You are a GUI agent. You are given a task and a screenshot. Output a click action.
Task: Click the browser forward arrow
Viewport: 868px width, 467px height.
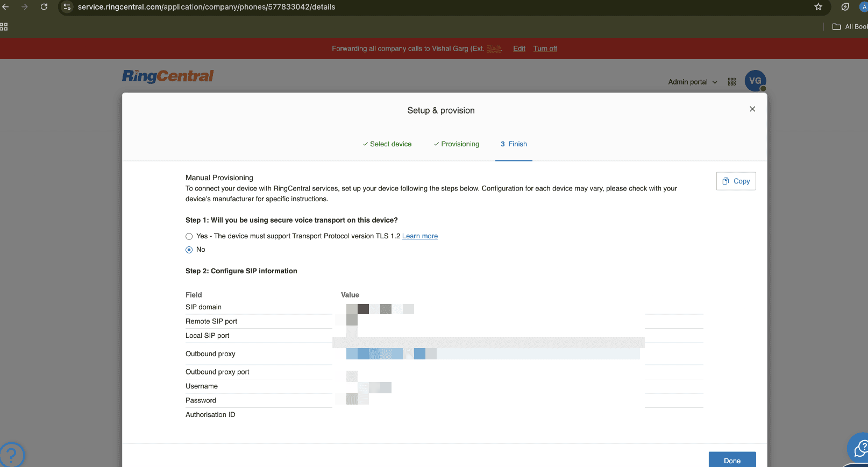pos(25,7)
